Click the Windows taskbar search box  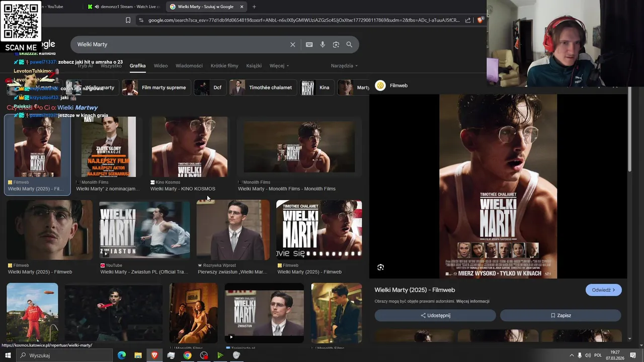point(64,355)
